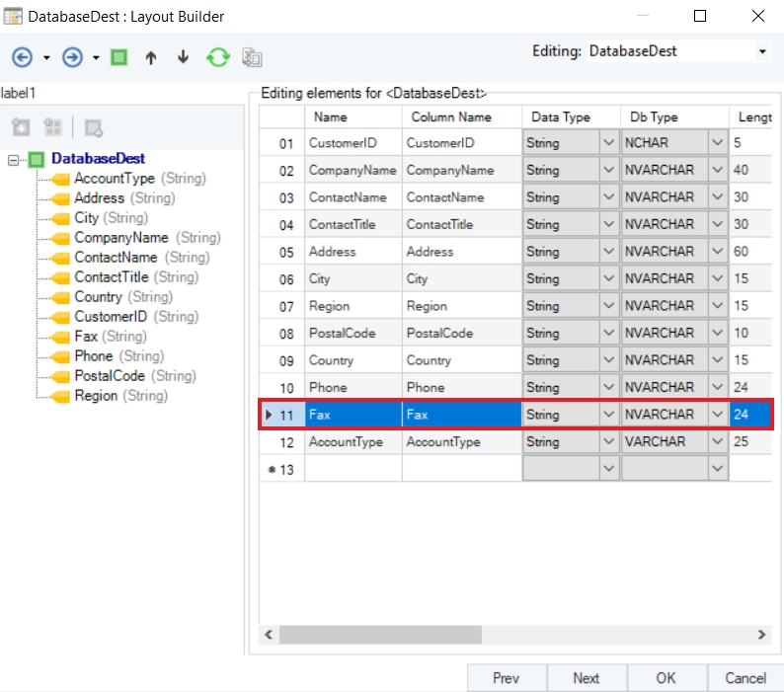Open the Editing DatabaseDest dropdown
This screenshot has height=692, width=784.
[x=762, y=51]
